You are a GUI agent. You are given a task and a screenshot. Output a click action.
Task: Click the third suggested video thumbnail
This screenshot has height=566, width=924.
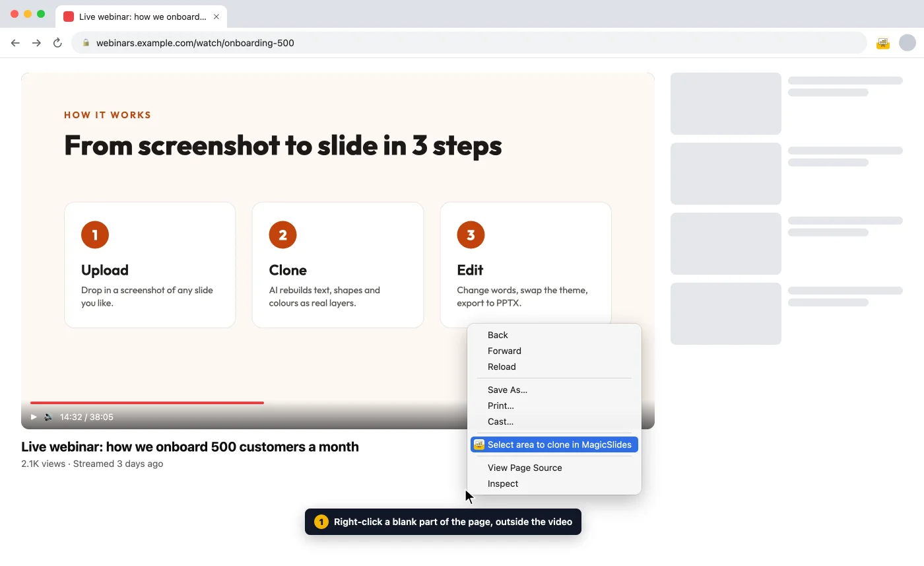(726, 244)
